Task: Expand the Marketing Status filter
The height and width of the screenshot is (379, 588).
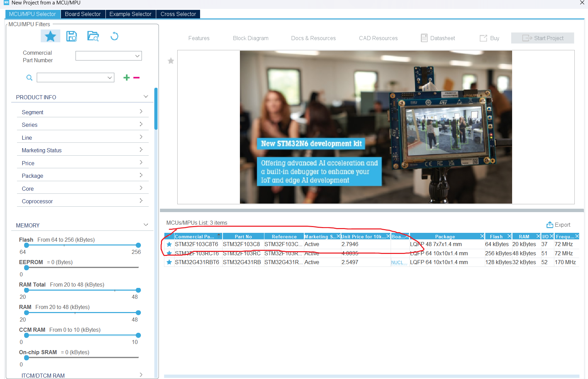Action: [x=141, y=150]
